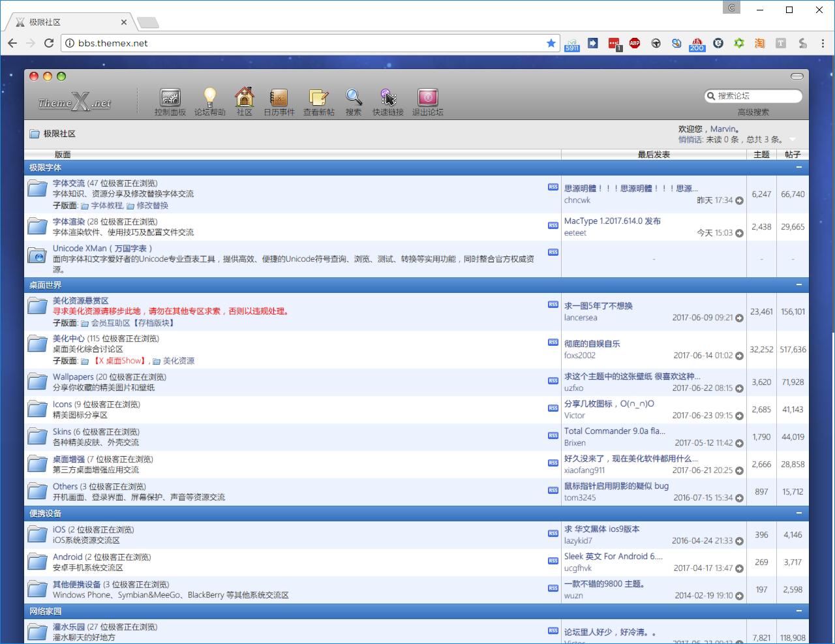Image resolution: width=835 pixels, height=644 pixels.
Task: Go to last post arrow for MacType thread
Action: 739,233
